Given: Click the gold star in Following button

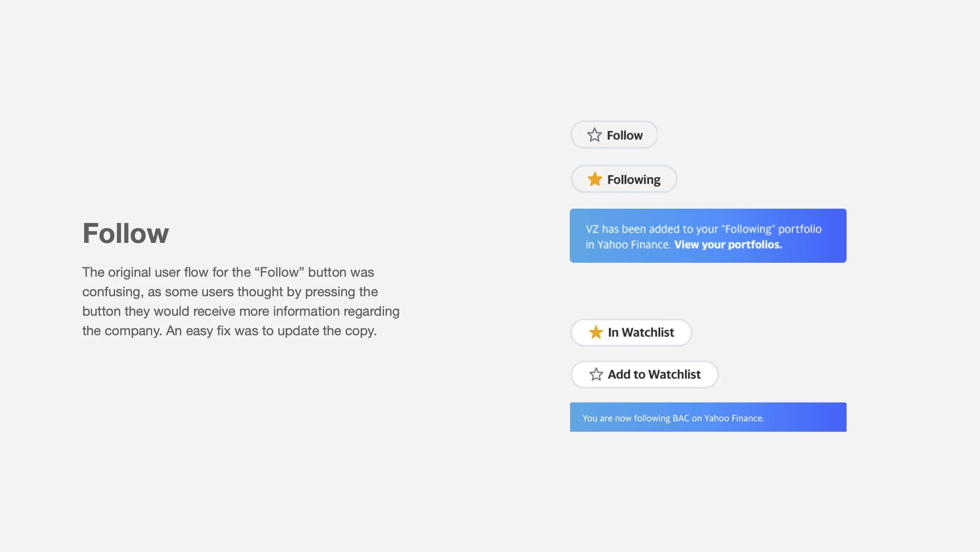Looking at the screenshot, I should pos(595,179).
